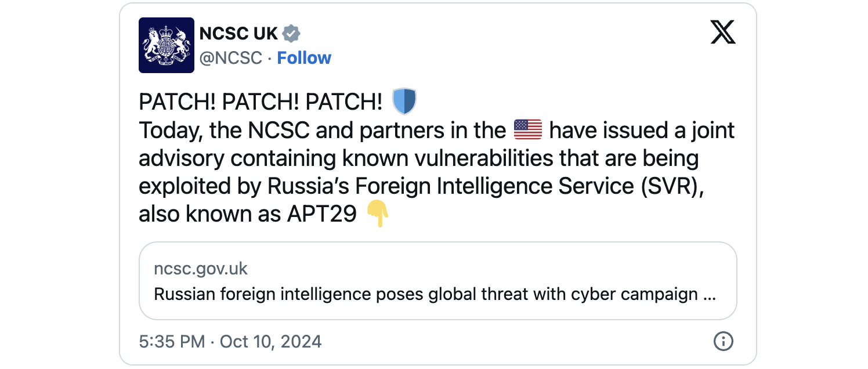Open the NCSC UK display name

pos(238,34)
